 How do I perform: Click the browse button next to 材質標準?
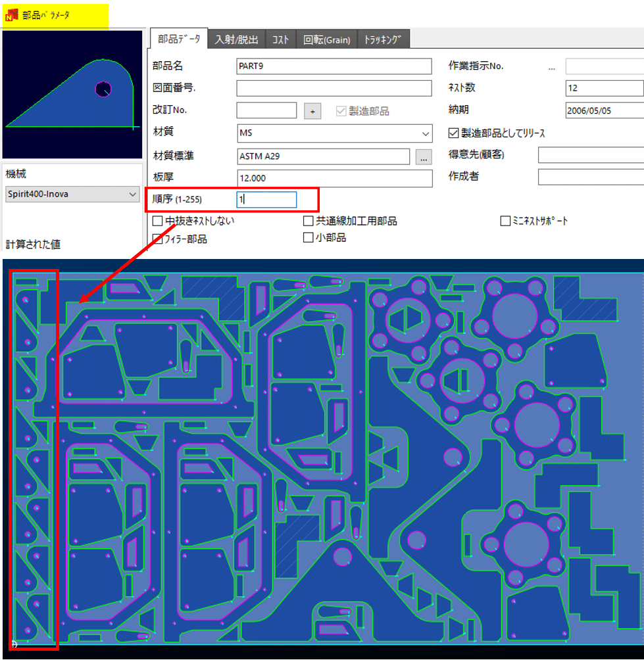click(423, 157)
